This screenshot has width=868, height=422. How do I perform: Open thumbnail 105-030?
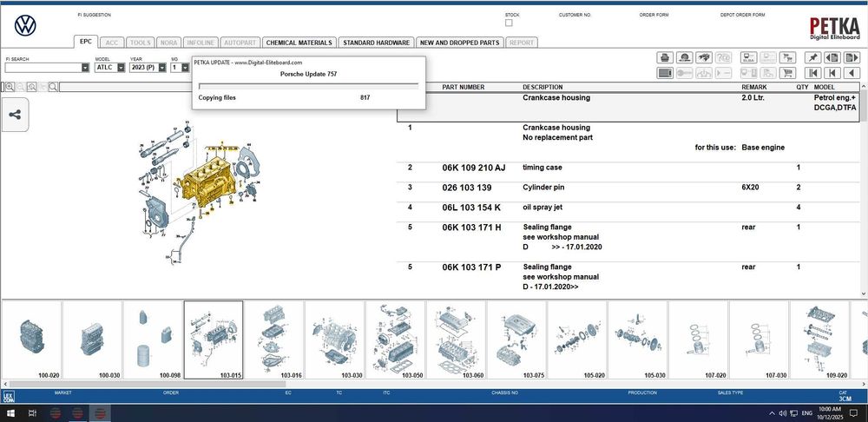click(638, 340)
